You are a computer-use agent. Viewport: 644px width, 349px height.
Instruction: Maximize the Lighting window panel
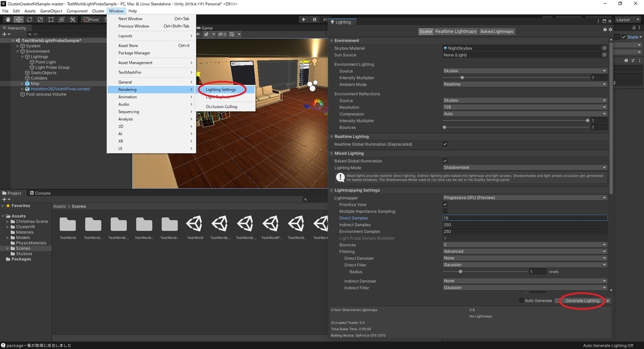(x=604, y=21)
